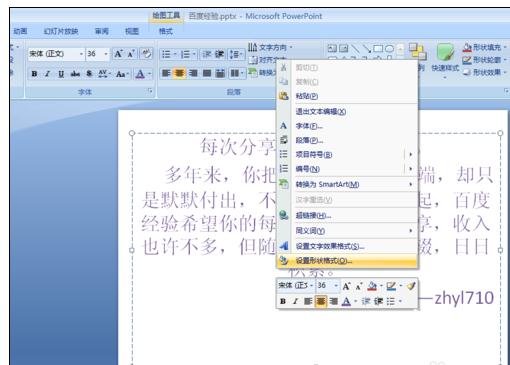510x365 pixels.
Task: Choose 字体(F)... in context menu
Action: click(x=347, y=126)
